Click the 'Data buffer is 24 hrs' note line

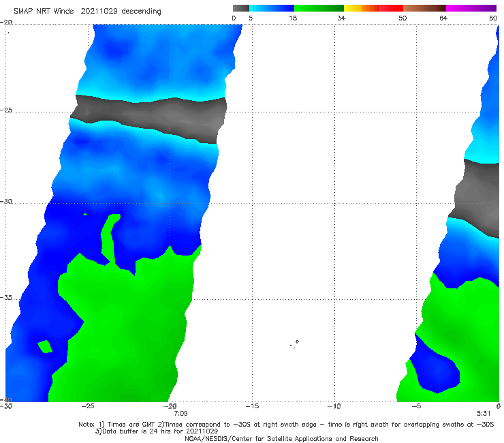[x=157, y=431]
